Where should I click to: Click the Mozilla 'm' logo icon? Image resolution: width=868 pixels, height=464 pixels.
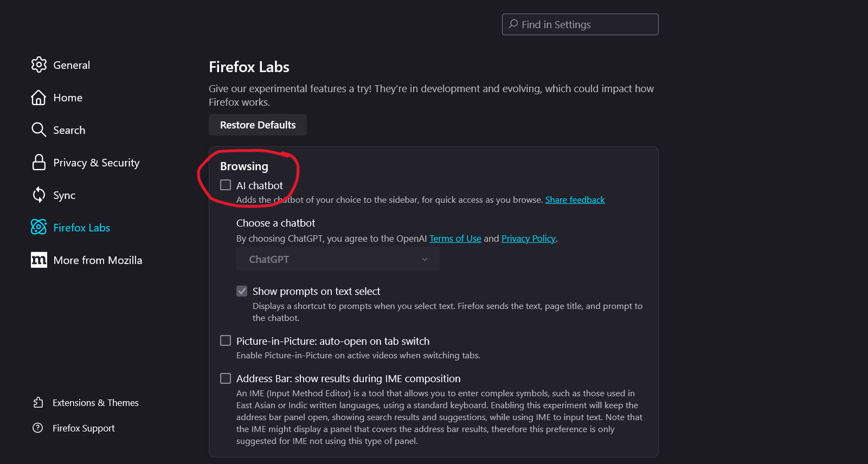pos(39,260)
